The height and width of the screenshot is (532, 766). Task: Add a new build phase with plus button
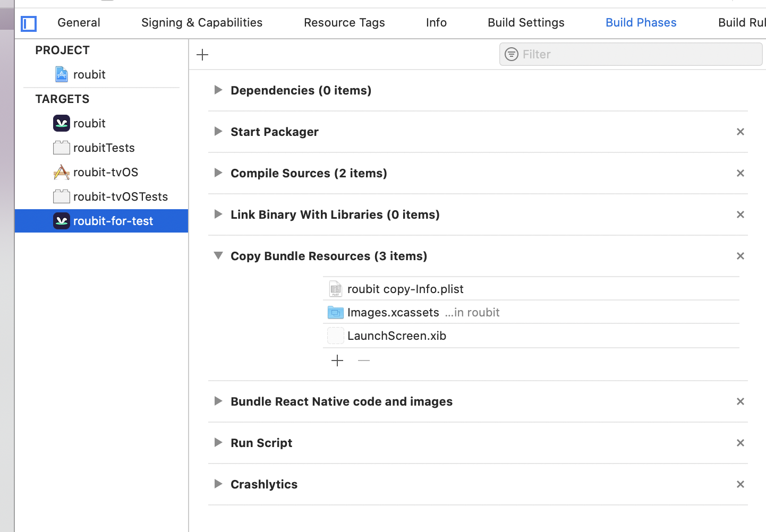(x=202, y=55)
